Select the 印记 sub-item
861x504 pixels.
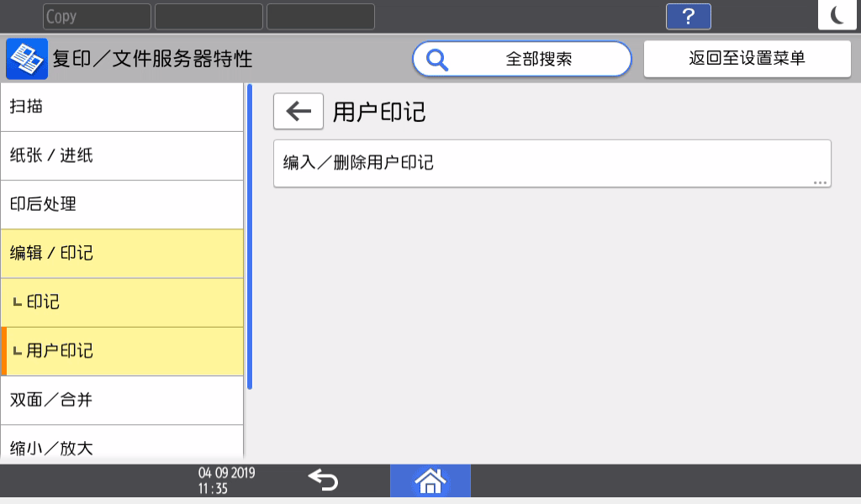click(122, 302)
